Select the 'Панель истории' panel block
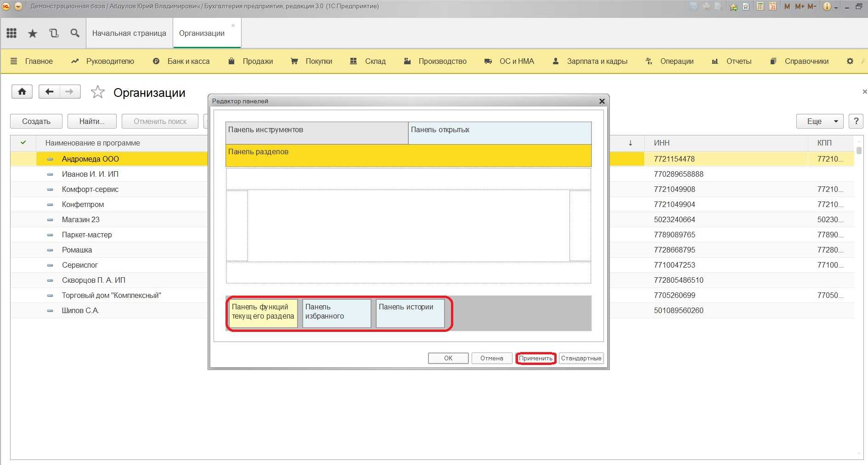 click(x=410, y=313)
